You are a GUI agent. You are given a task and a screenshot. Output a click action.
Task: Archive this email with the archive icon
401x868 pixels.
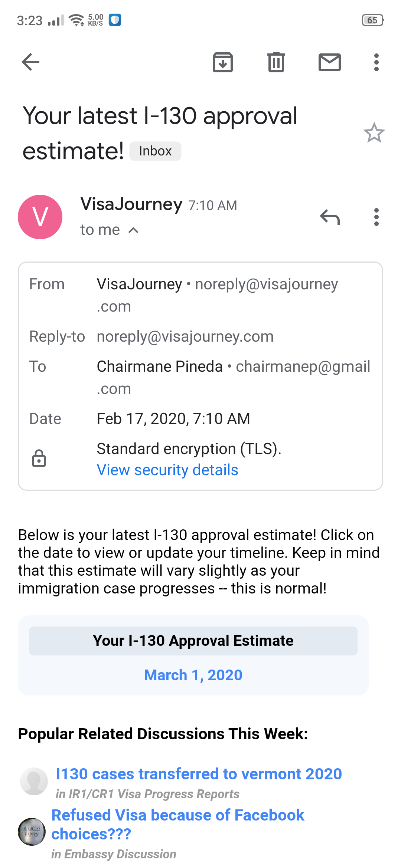(223, 62)
